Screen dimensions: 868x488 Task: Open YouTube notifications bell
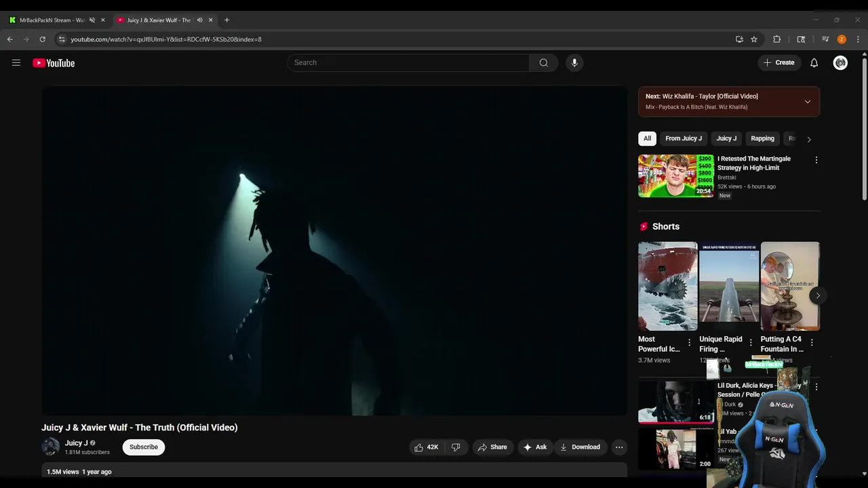pyautogui.click(x=814, y=63)
